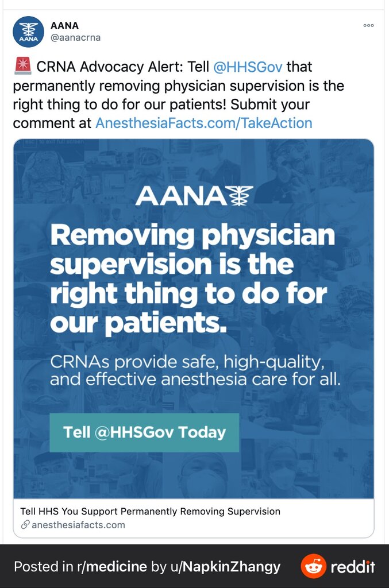Click the chain link icon beside anesthesiafacts.com

coord(25,525)
